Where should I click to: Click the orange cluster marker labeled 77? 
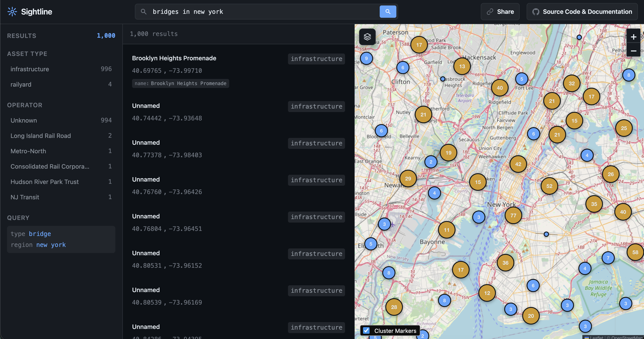pyautogui.click(x=513, y=215)
